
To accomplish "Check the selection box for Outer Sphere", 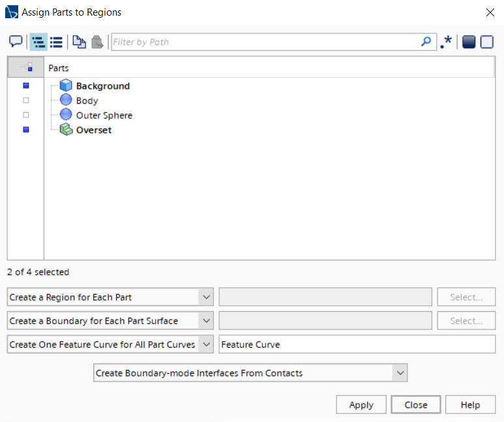I will (x=26, y=115).
